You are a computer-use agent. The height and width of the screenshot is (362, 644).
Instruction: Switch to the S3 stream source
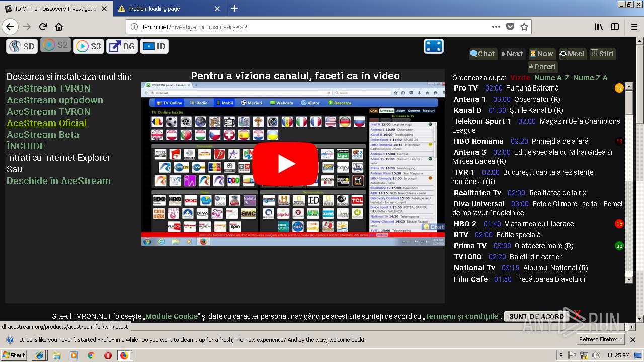tap(89, 46)
